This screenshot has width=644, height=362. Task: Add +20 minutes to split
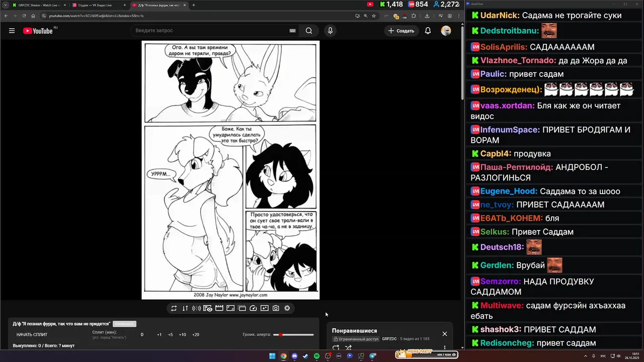point(196,335)
